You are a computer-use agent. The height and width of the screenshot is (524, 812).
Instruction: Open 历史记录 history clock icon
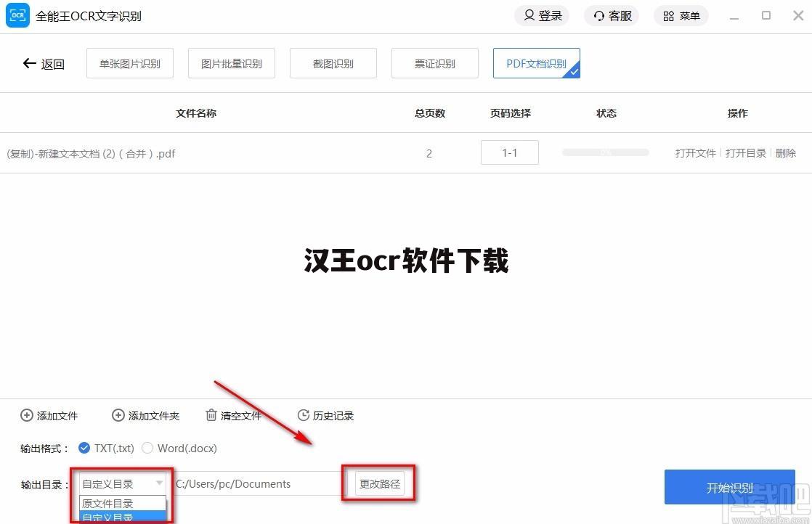pyautogui.click(x=304, y=415)
